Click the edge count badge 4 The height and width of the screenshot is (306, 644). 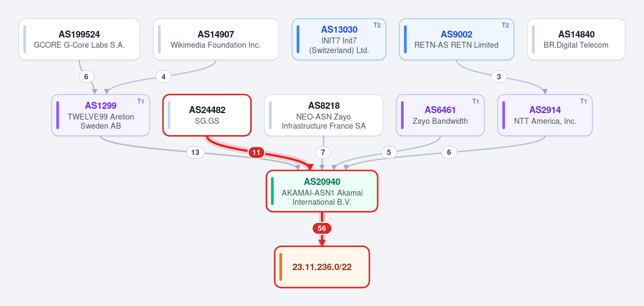pyautogui.click(x=164, y=77)
